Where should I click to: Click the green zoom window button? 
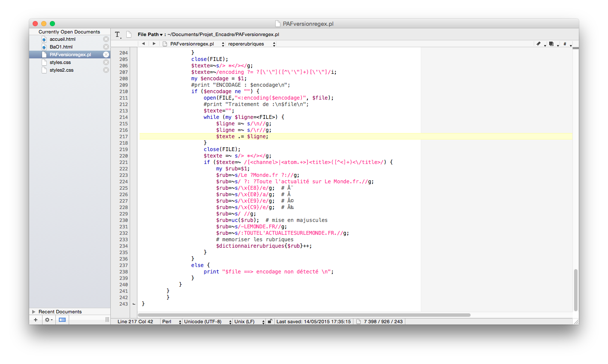52,24
